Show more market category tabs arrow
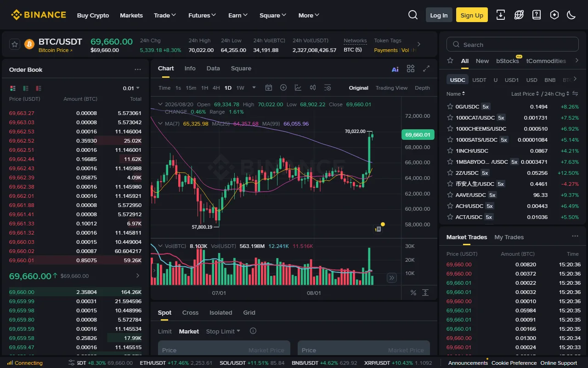588x368 pixels. pos(577,60)
